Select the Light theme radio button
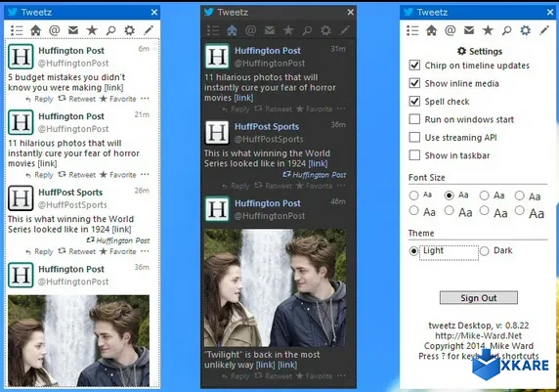This screenshot has height=392, width=559. point(413,251)
